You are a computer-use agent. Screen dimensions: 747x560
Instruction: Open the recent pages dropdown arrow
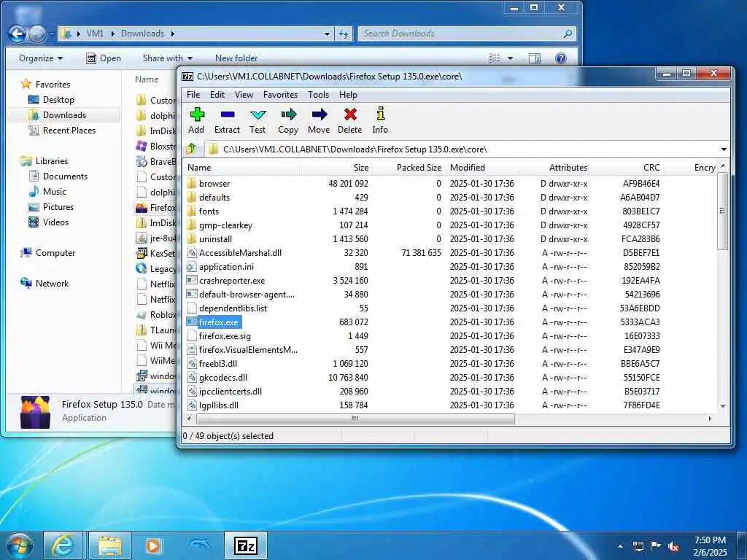click(x=52, y=34)
